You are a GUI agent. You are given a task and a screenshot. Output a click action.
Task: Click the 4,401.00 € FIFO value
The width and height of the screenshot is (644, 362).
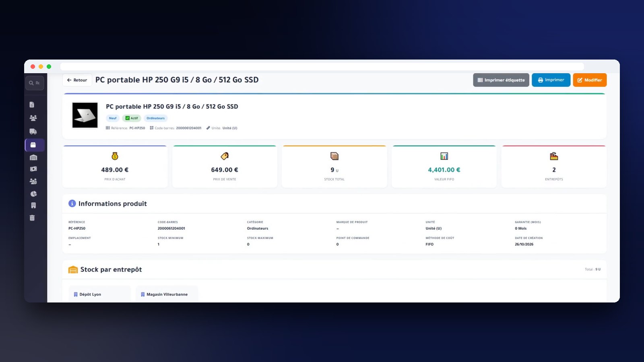[444, 170]
